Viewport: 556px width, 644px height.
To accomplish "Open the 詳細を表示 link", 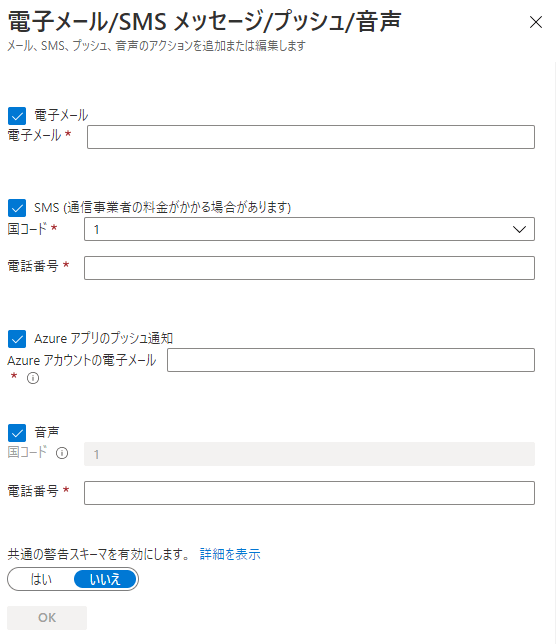I will [230, 554].
